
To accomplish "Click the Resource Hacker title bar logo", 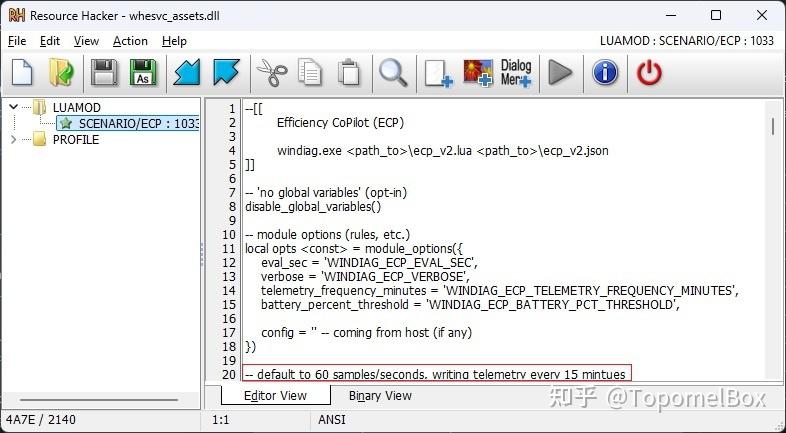I will point(17,16).
